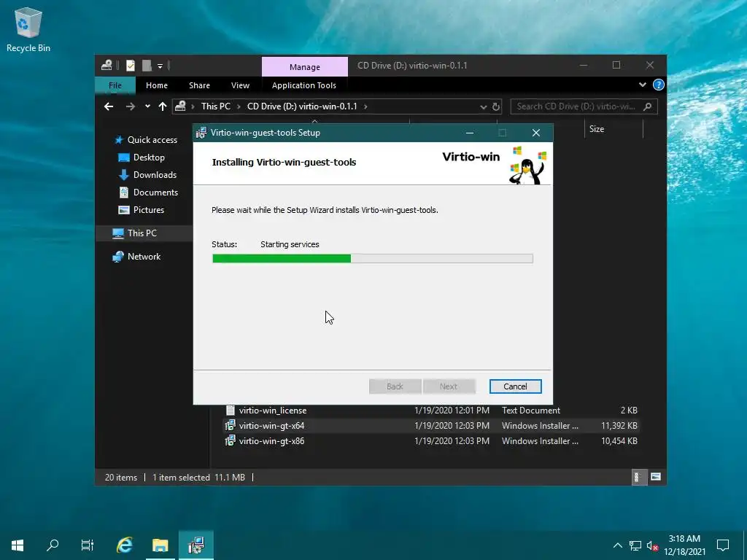Switch to the View ribbon tab
The width and height of the screenshot is (747, 560).
[x=240, y=85]
